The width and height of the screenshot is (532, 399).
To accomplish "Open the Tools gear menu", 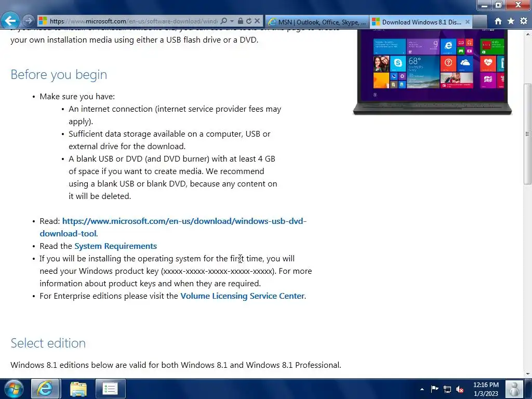I will click(x=524, y=21).
